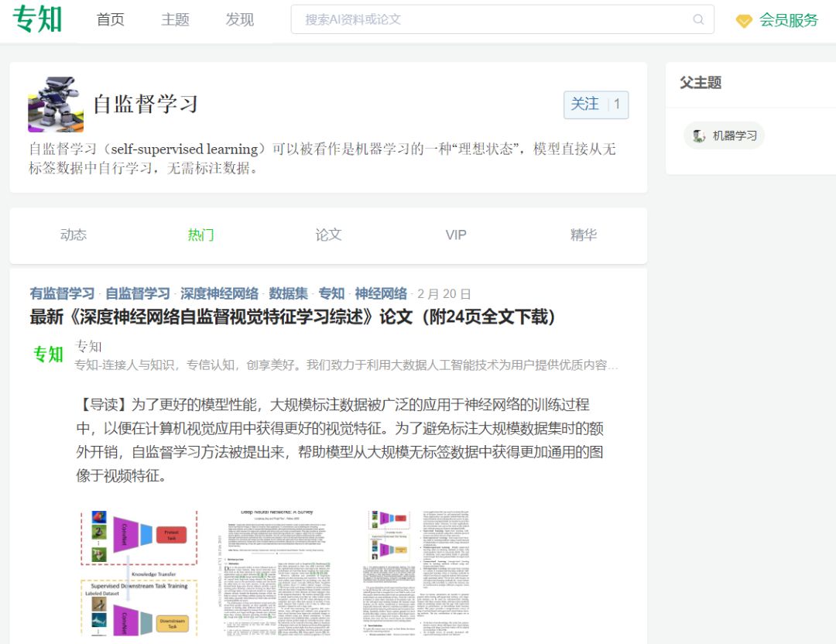This screenshot has height=644, width=836.
Task: Open the survey paper first-page thumbnail
Action: [275, 573]
